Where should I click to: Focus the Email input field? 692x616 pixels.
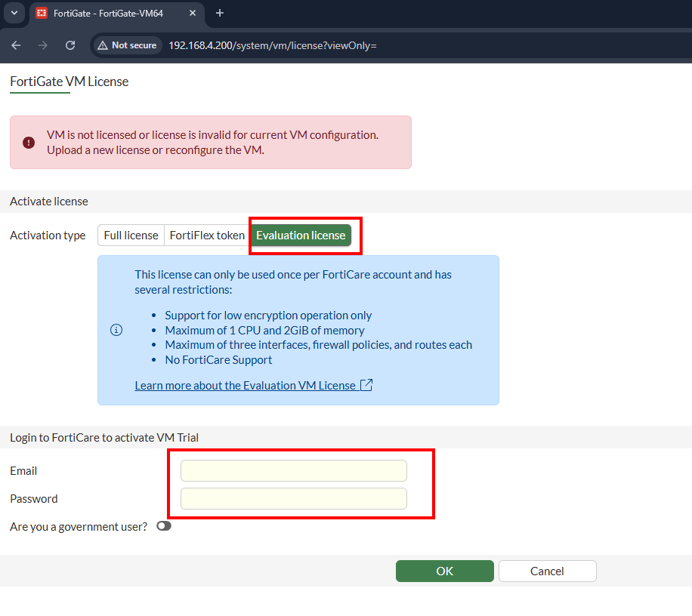click(293, 471)
